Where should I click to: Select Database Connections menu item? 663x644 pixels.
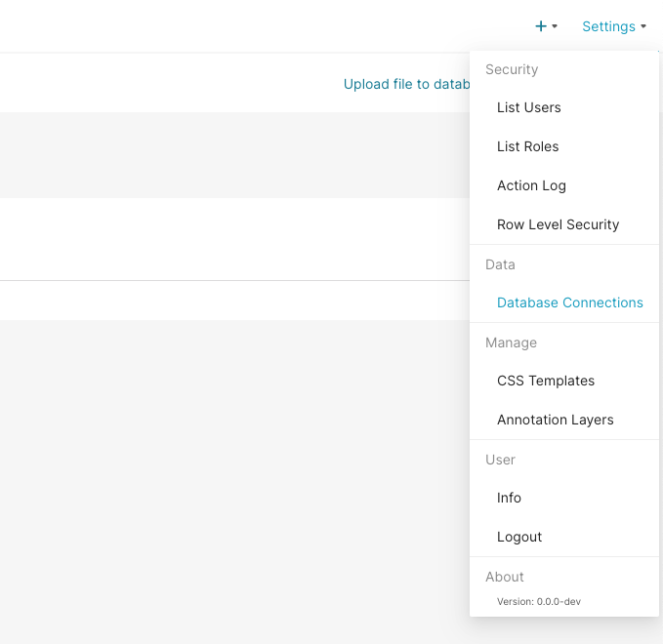570,302
